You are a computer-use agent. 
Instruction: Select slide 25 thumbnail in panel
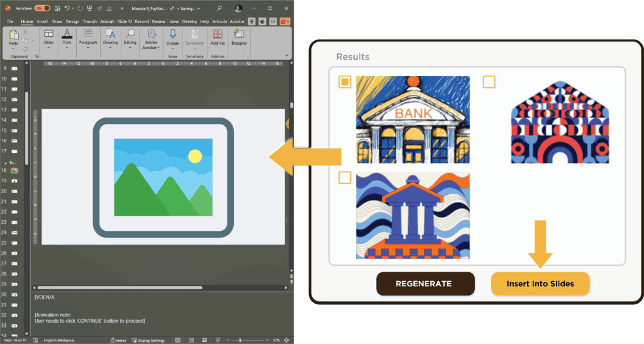[14, 243]
